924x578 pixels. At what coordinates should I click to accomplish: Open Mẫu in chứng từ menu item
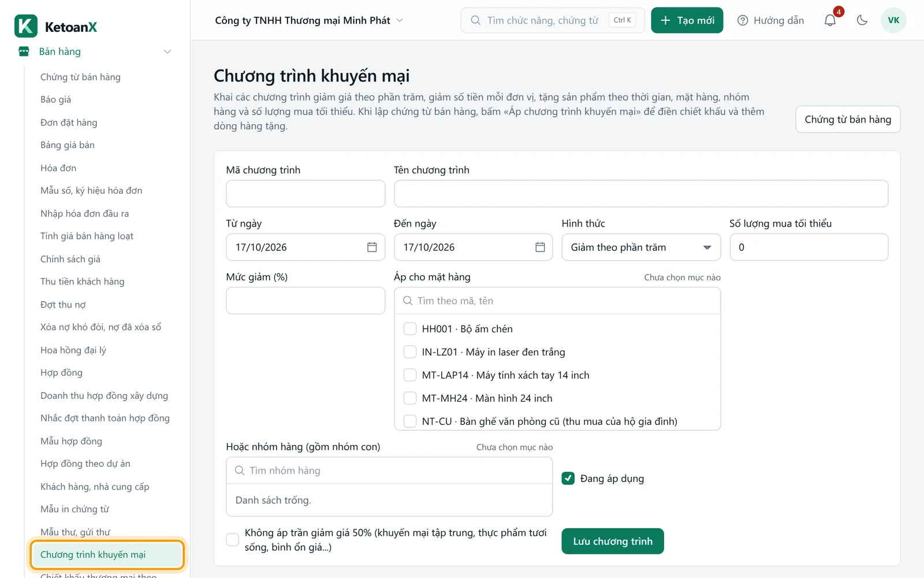(74, 509)
